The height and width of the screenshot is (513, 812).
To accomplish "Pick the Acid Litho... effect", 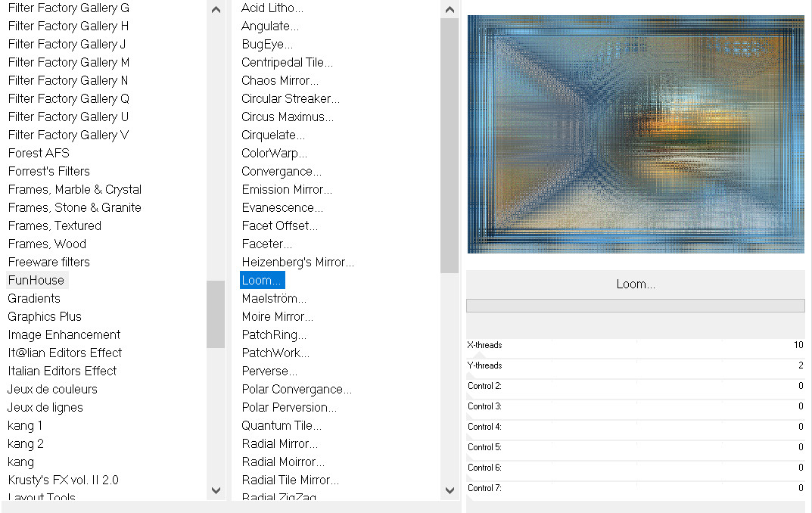I will (x=272, y=8).
